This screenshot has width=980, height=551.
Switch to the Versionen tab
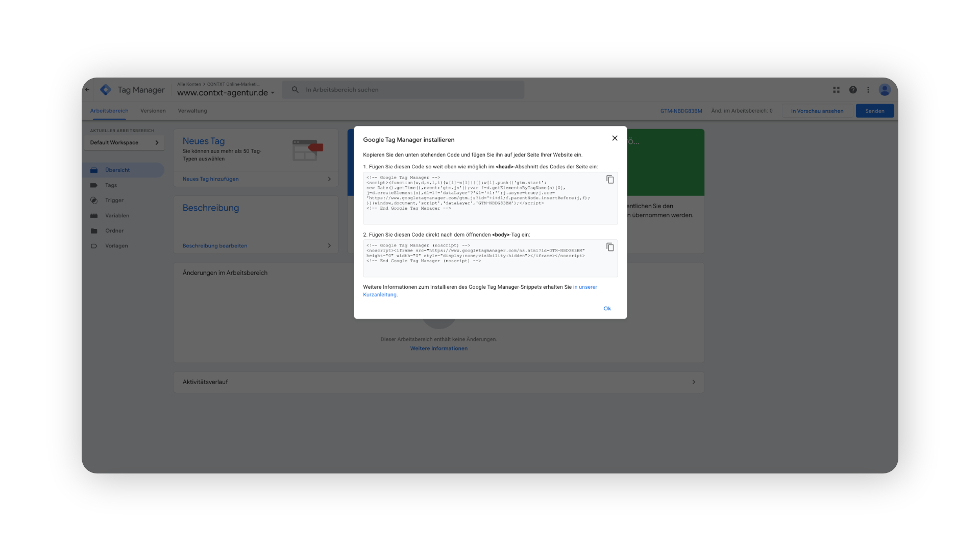[153, 111]
